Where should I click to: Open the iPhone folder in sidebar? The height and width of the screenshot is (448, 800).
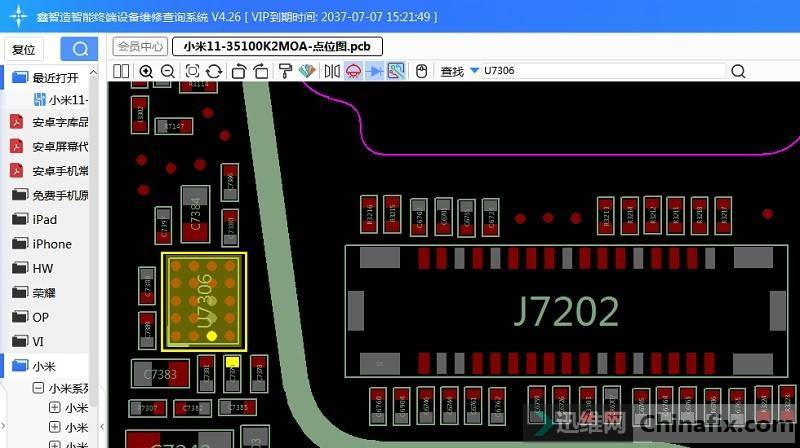click(51, 244)
